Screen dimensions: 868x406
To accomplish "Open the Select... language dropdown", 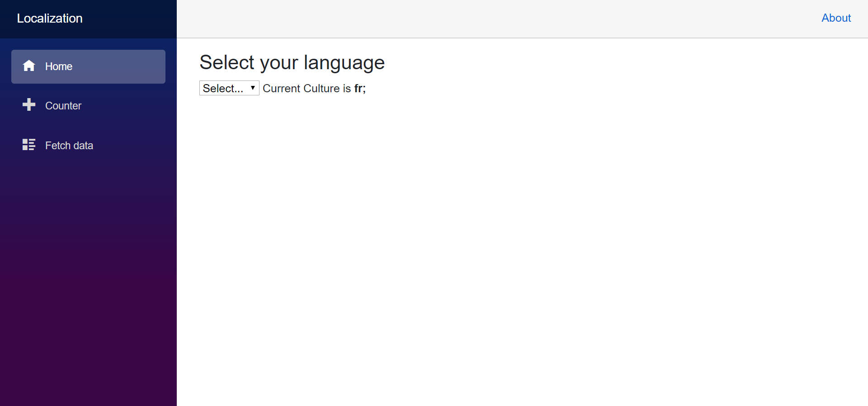I will click(x=224, y=88).
